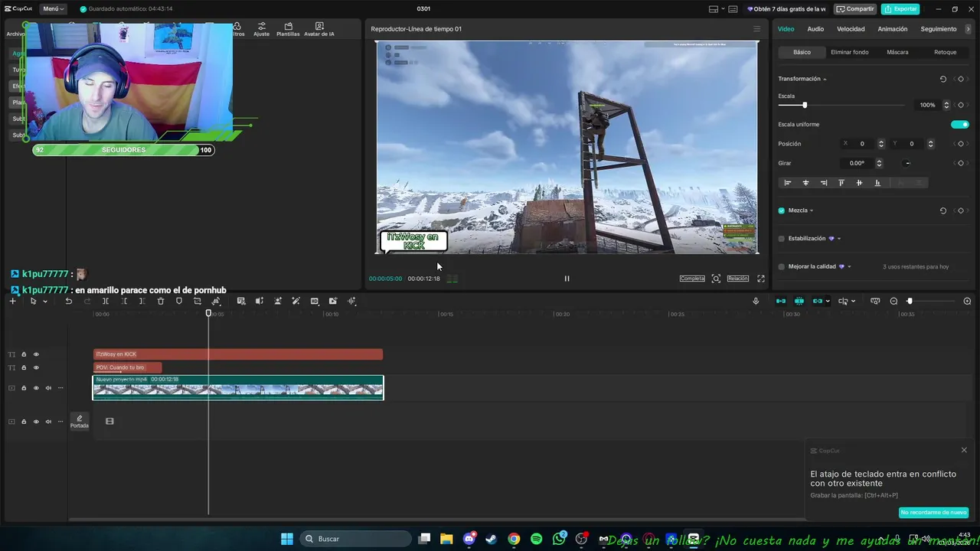Collapse the Transformación section
The height and width of the screenshot is (551, 980).
825,79
